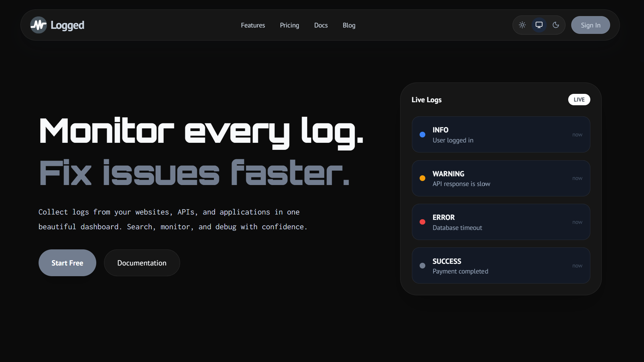644x362 pixels.
Task: Select the INFO log entry title
Action: coord(440,130)
